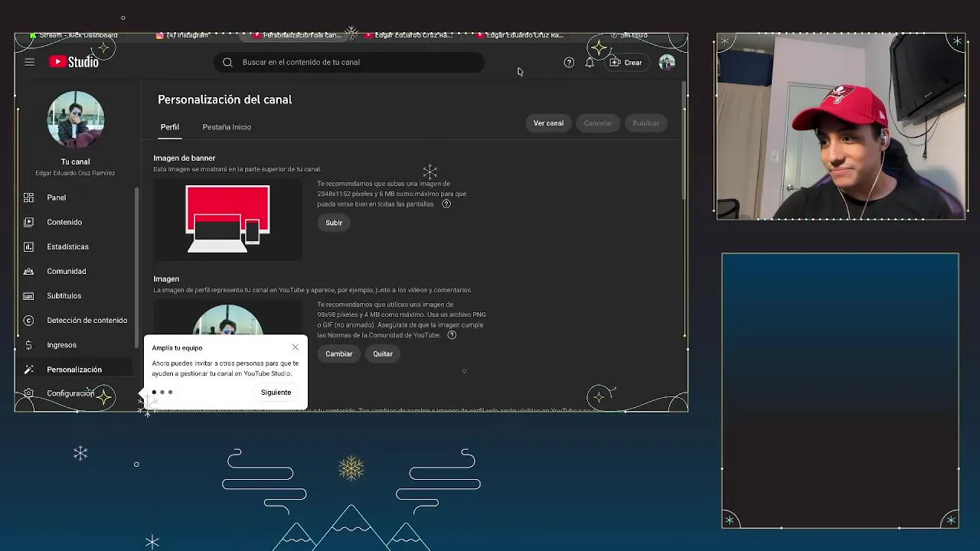The height and width of the screenshot is (551, 980).
Task: Click the Ingresos dollar icon
Action: coord(28,344)
